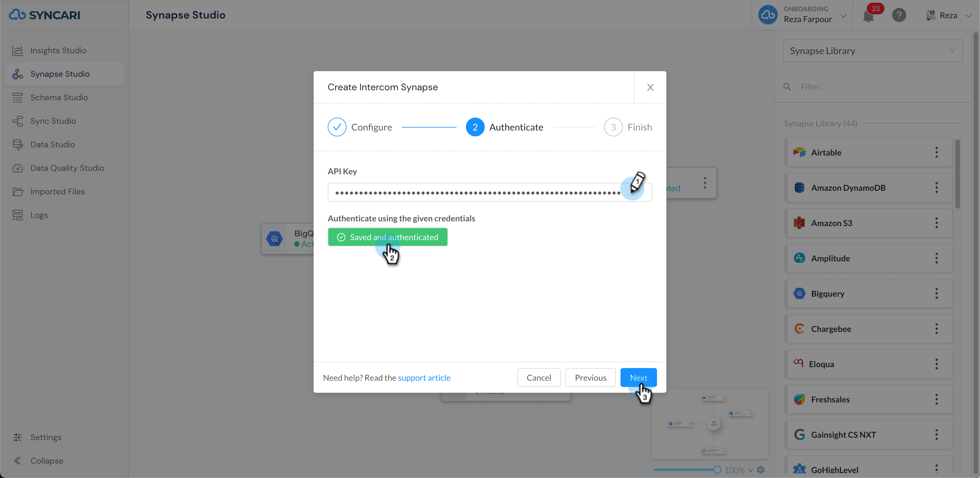Viewport: 980px width, 478px height.
Task: Click the Settings sliders icon
Action: (x=18, y=438)
